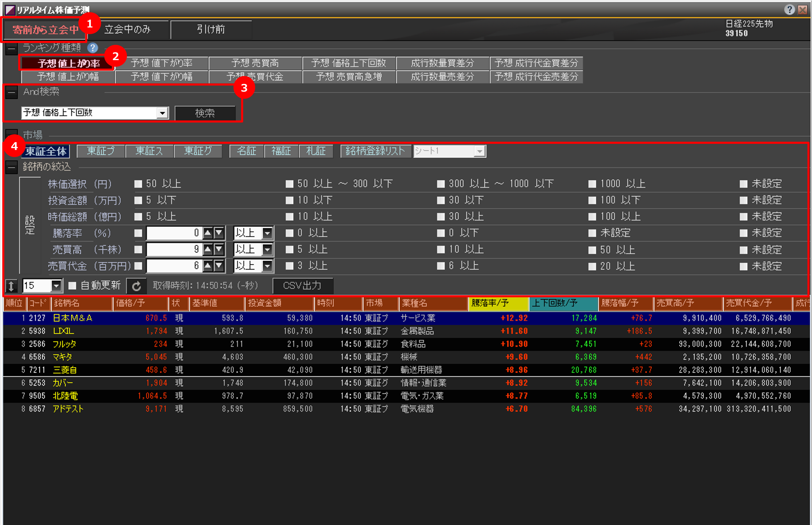The image size is (812, 525).
Task: Select 予想 成行代金売差分 ranking
Action: click(x=536, y=77)
